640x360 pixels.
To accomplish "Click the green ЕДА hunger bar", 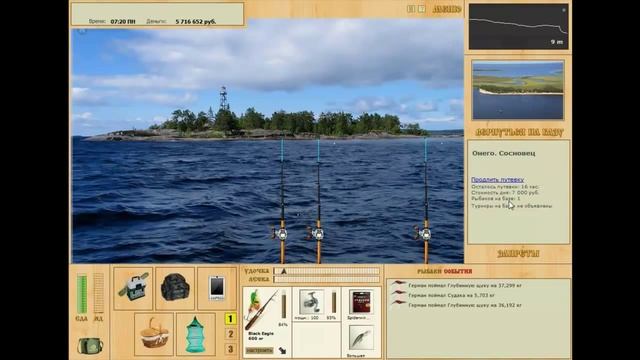I will tap(82, 293).
